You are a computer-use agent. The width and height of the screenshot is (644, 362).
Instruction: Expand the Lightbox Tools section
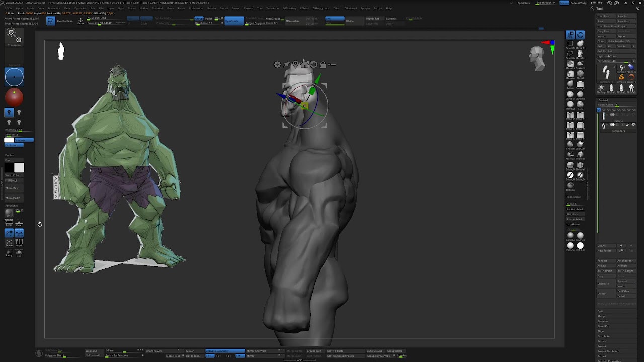point(616,56)
